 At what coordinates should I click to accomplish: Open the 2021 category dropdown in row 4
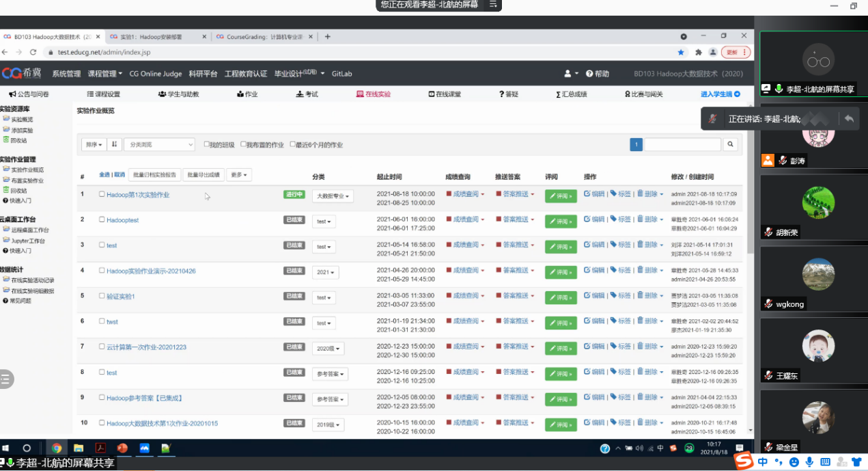click(326, 272)
